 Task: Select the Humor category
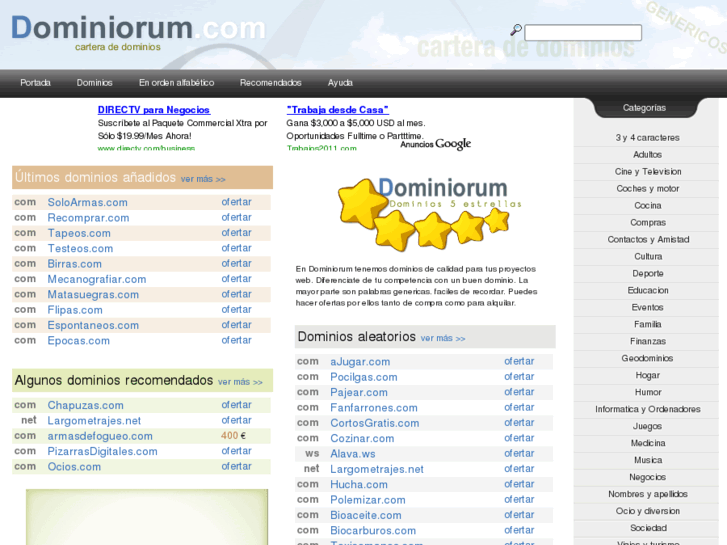coord(648,392)
